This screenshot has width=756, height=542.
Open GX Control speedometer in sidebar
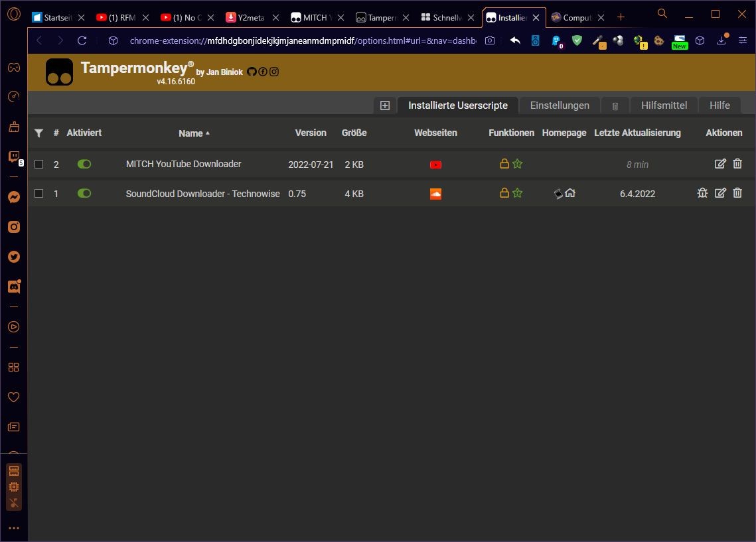[x=14, y=97]
